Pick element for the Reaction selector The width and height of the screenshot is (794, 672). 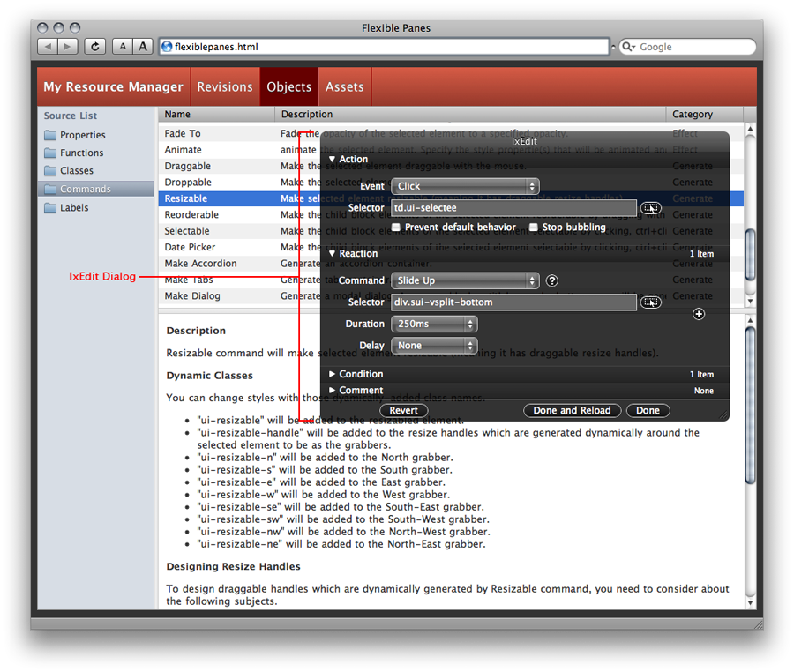pyautogui.click(x=650, y=302)
